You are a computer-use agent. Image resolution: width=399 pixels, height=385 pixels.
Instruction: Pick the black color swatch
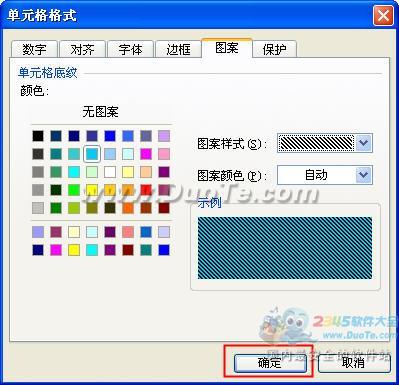coord(38,136)
